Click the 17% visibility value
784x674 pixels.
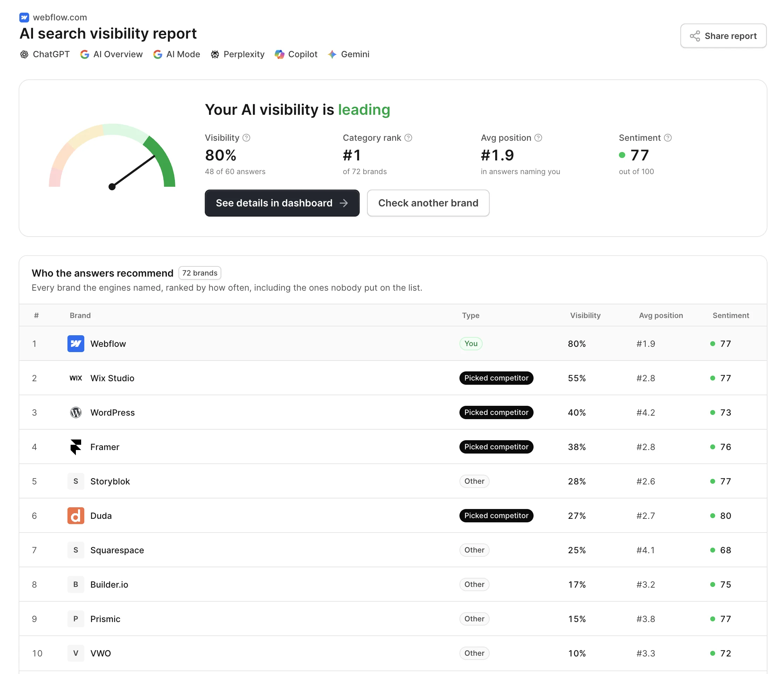point(577,585)
